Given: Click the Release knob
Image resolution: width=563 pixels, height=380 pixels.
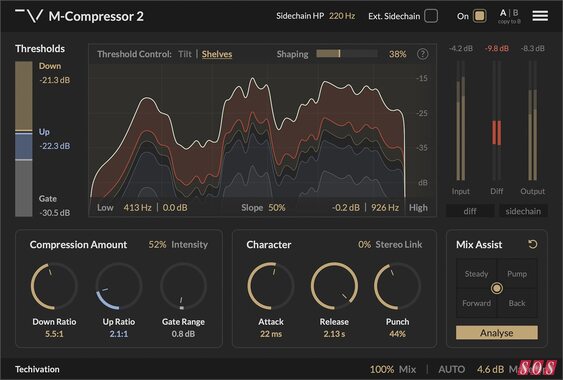Looking at the screenshot, I should pyautogui.click(x=334, y=286).
